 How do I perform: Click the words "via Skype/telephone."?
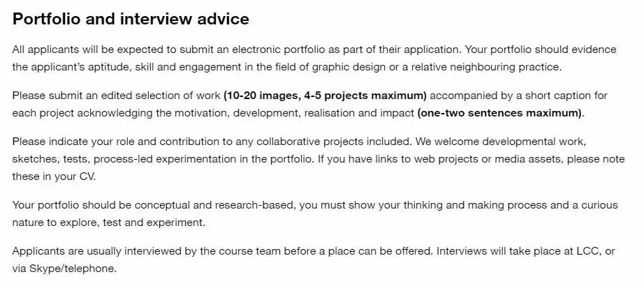tap(64, 269)
